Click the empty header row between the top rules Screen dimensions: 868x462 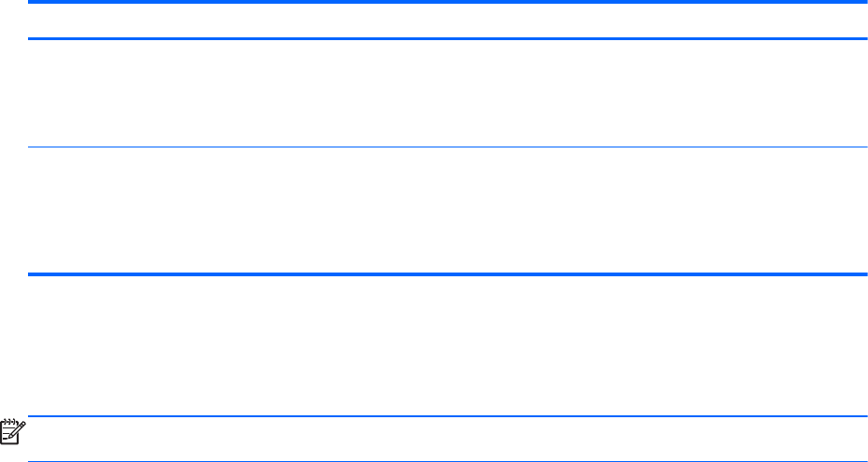[447, 21]
